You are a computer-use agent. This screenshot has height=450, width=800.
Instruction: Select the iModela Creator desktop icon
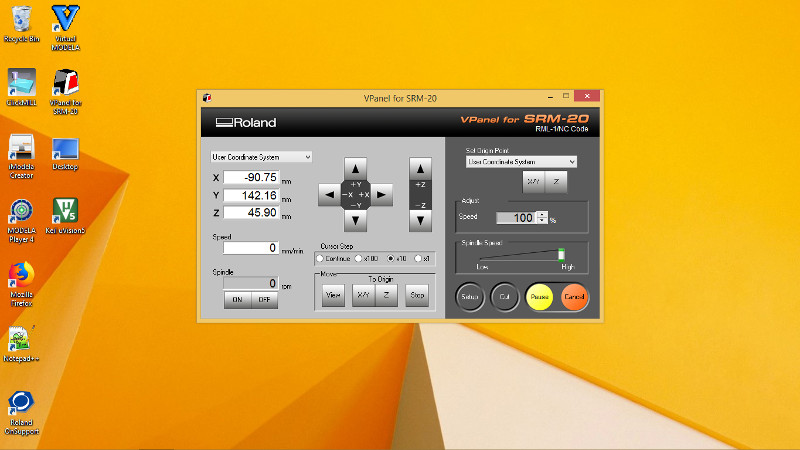coord(21,156)
